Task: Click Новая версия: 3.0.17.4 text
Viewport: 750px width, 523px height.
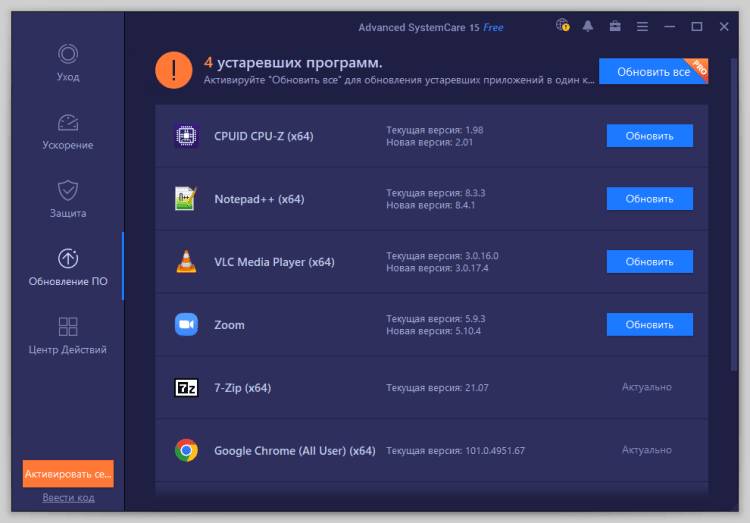Action: pos(437,268)
